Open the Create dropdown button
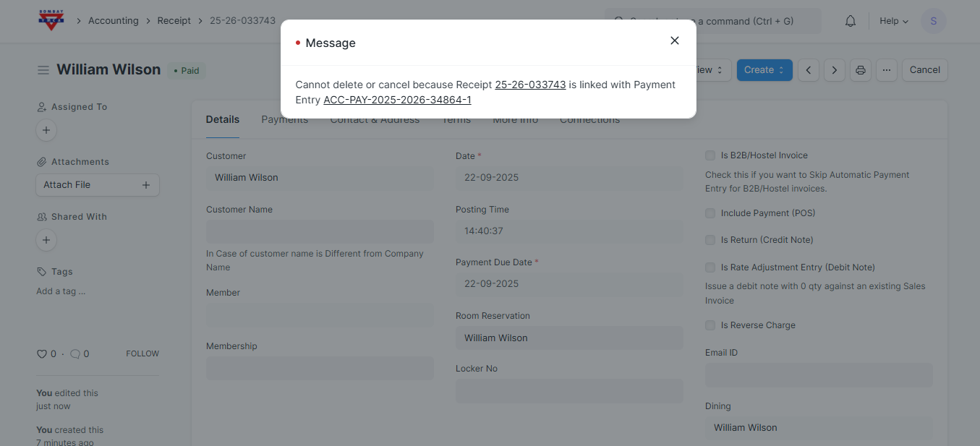 pos(764,70)
